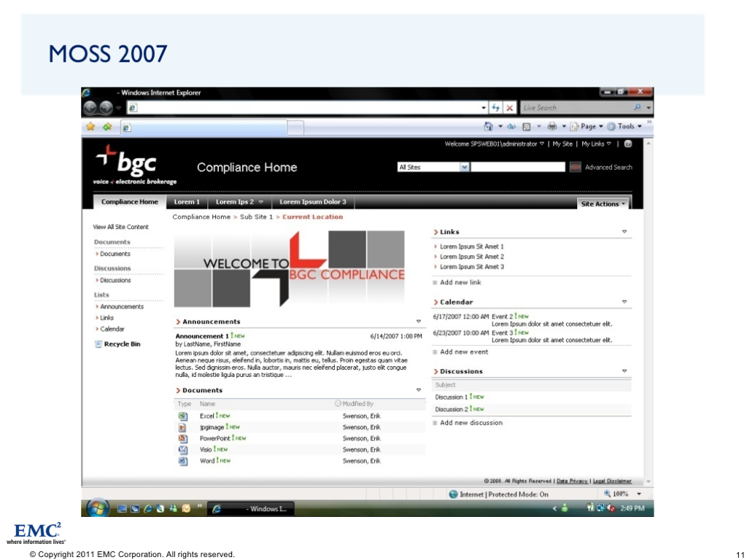
Task: Click View All Site Content
Action: coord(120,227)
